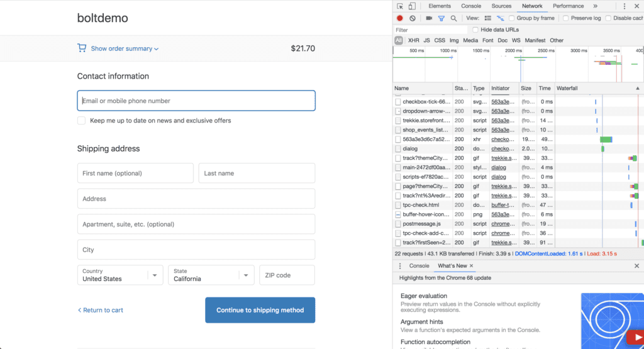
Task: Open the Elements tab
Action: click(440, 6)
